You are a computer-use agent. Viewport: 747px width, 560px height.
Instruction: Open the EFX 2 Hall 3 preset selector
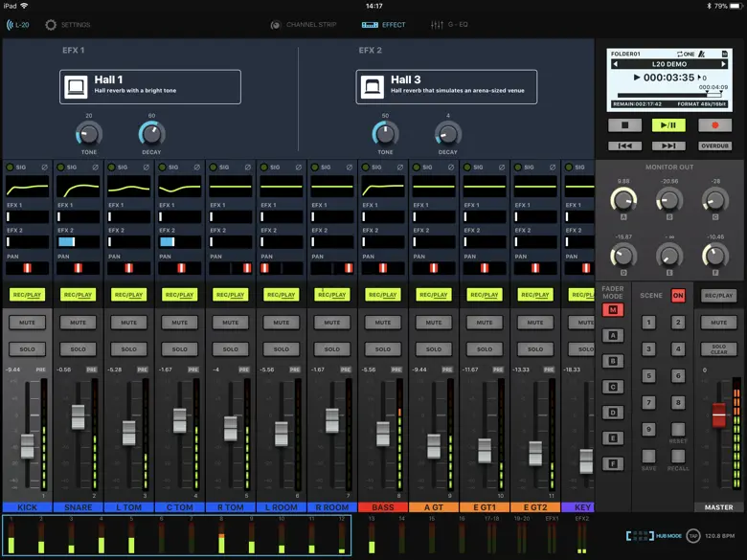click(446, 86)
